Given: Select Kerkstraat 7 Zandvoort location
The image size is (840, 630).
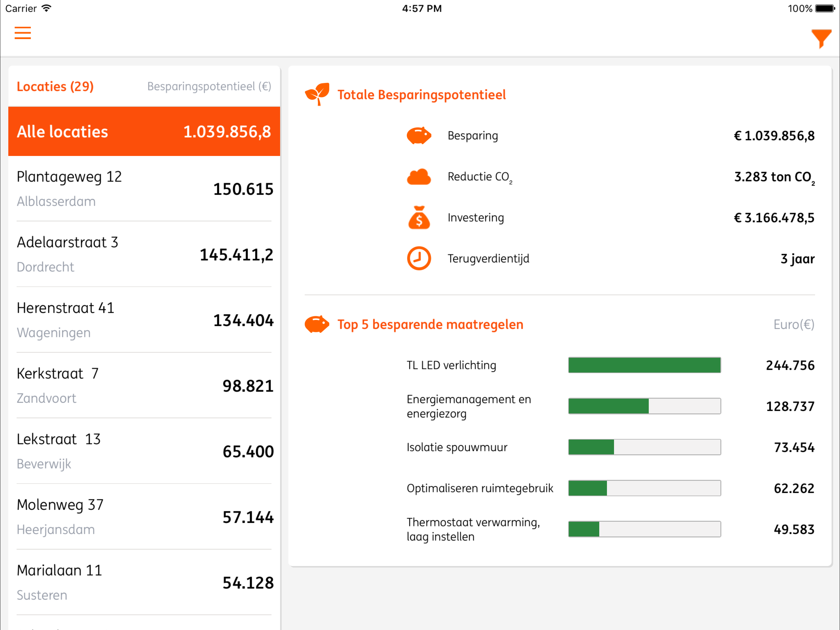Looking at the screenshot, I should [x=144, y=386].
